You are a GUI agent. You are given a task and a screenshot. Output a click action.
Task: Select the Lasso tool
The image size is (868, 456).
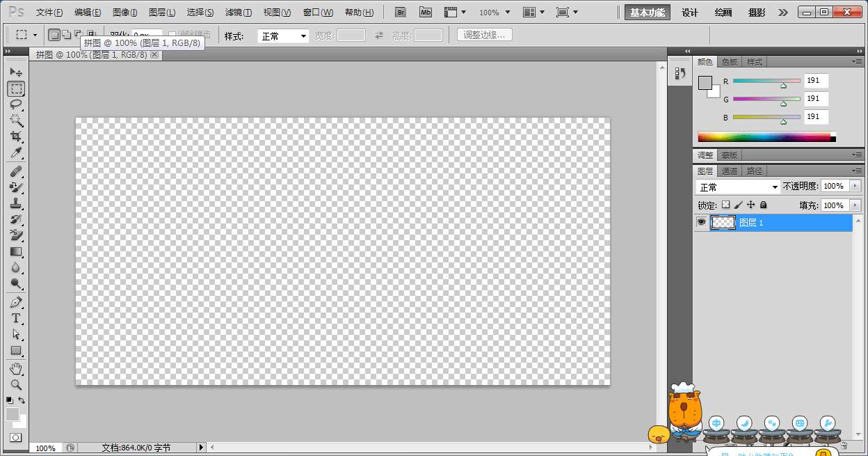pos(16,104)
